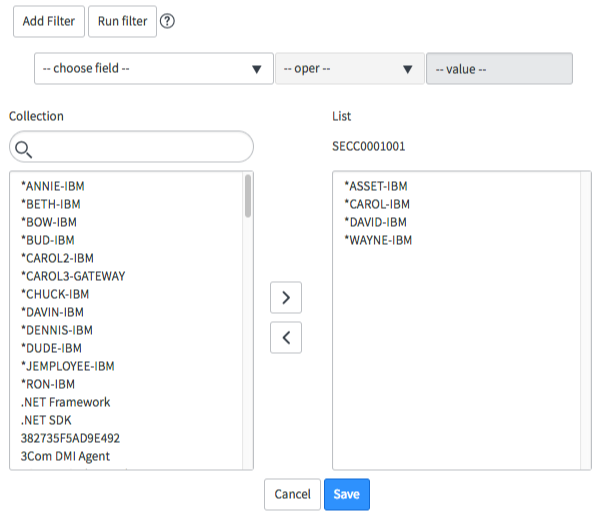This screenshot has width=597, height=514.
Task: Select *BOW-IBM in Collection
Action: (x=49, y=222)
